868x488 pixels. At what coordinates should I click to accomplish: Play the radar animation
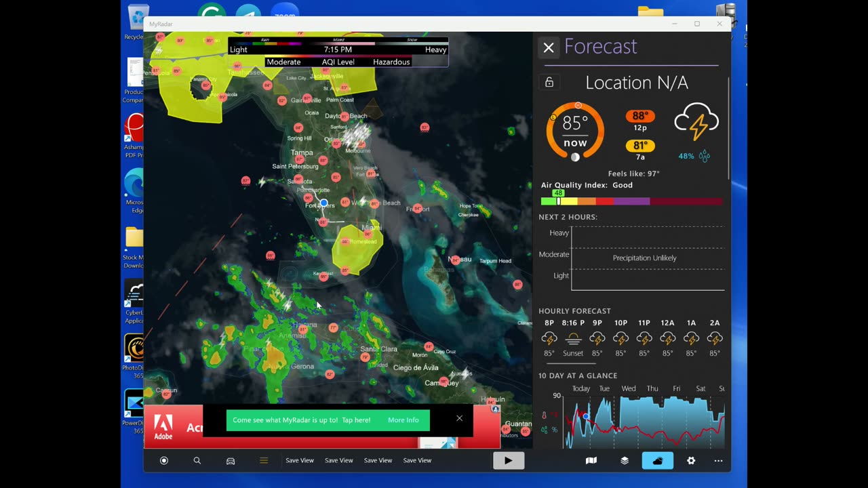(x=508, y=461)
